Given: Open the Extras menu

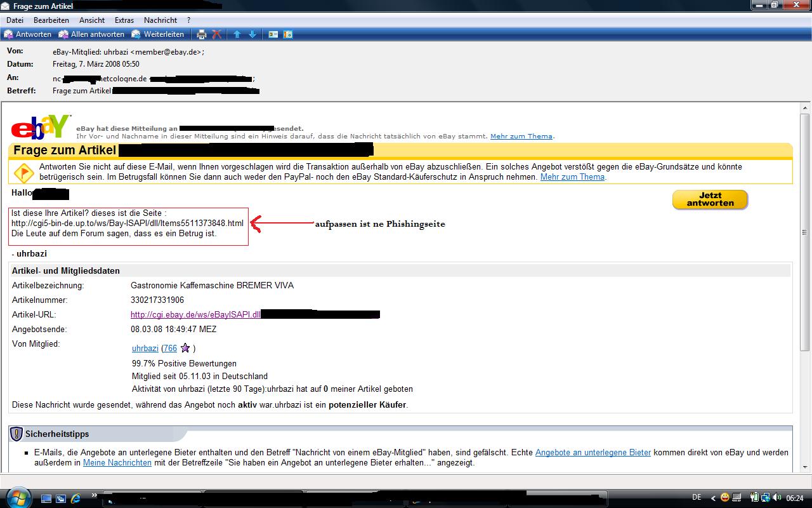Looking at the screenshot, I should pos(124,20).
